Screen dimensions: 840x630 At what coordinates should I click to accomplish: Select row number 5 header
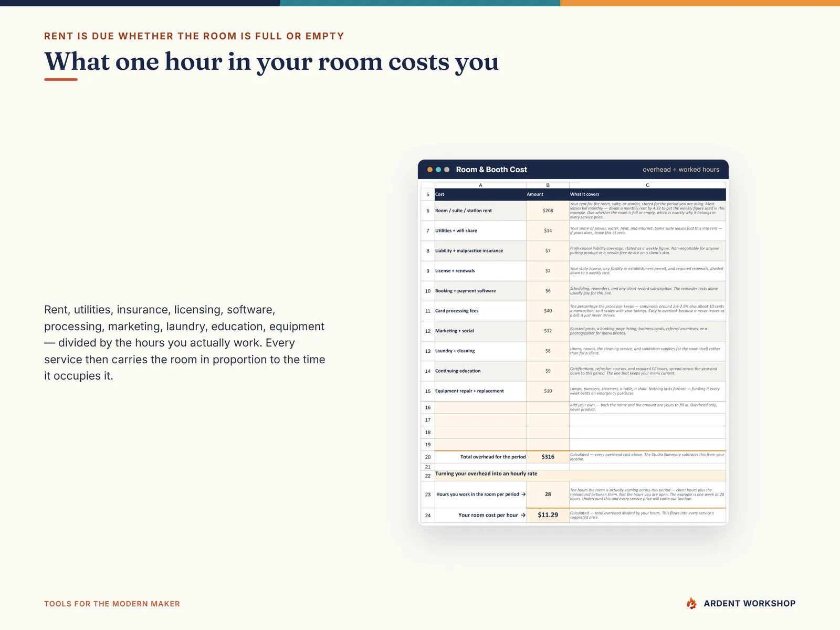(x=428, y=194)
